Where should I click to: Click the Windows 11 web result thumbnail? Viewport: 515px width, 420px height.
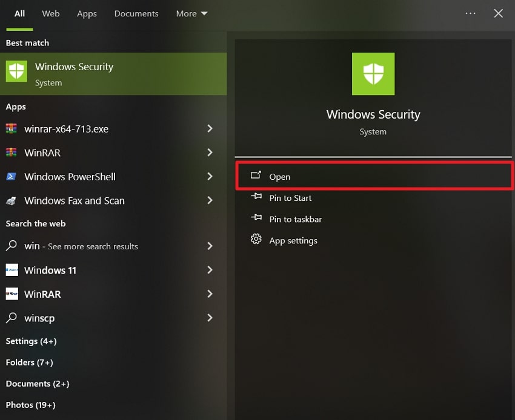[12, 270]
